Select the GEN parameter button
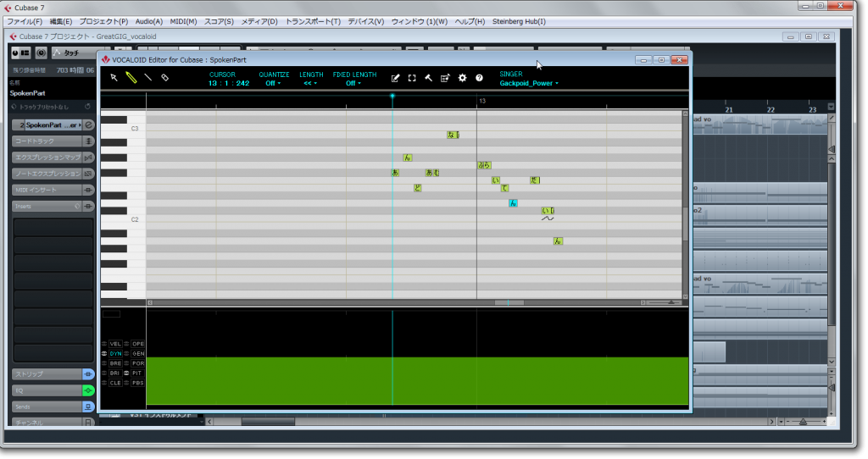This screenshot has height=459, width=868. (138, 353)
